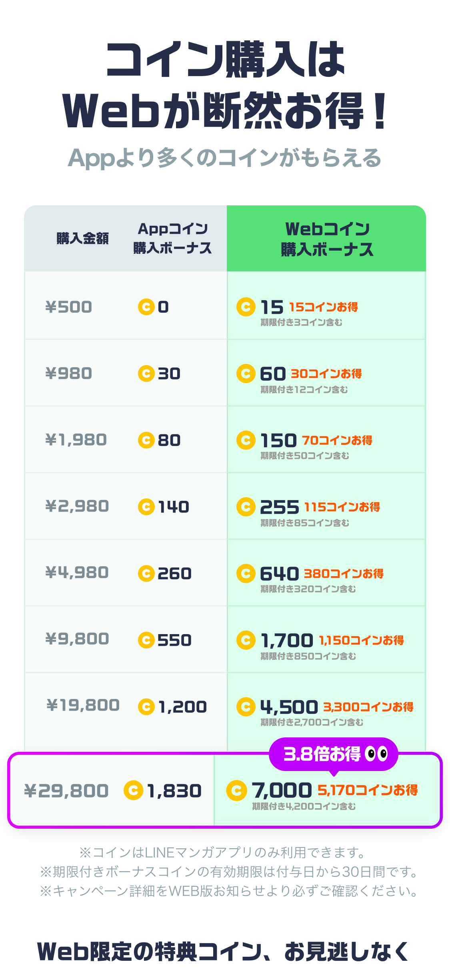The height and width of the screenshot is (980, 450).
Task: Tap the 5,170コインお得 orange label
Action: 368,790
